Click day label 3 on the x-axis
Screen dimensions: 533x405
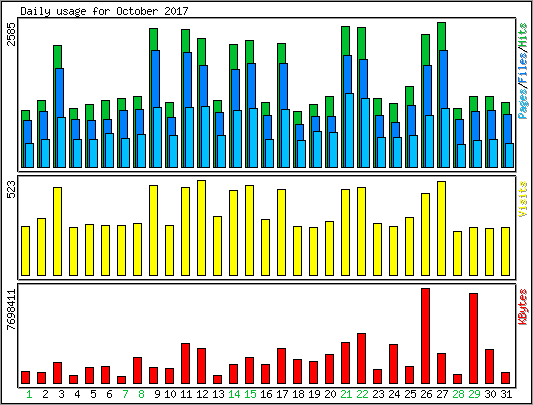pos(61,394)
